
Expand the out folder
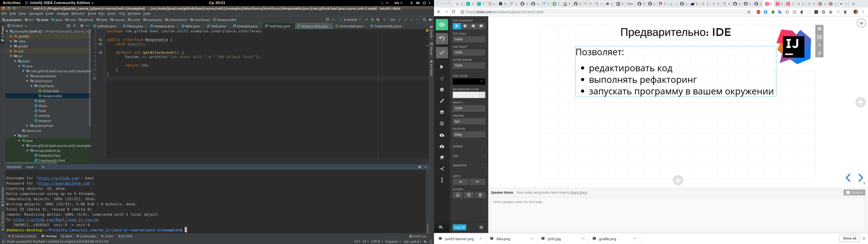click(x=11, y=51)
